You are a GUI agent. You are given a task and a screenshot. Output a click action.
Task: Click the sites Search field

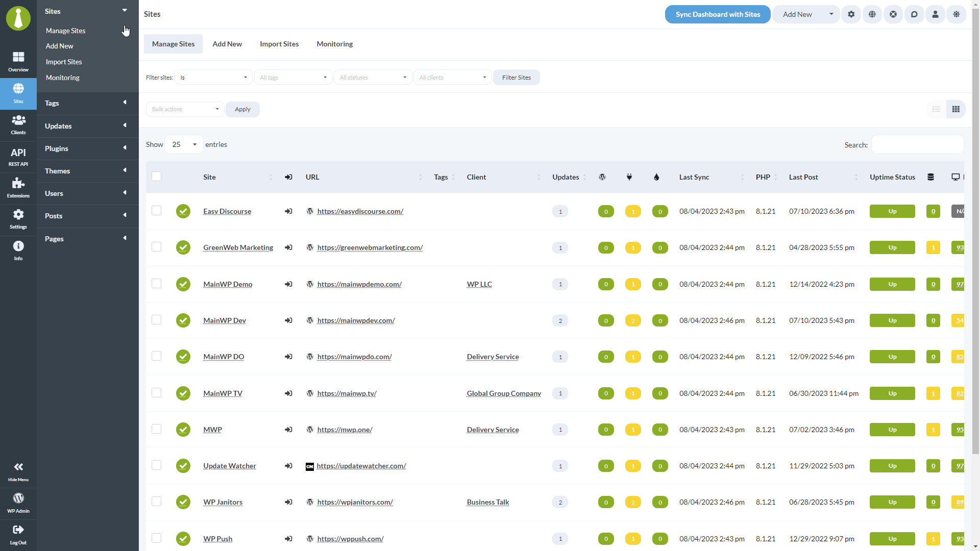(917, 144)
